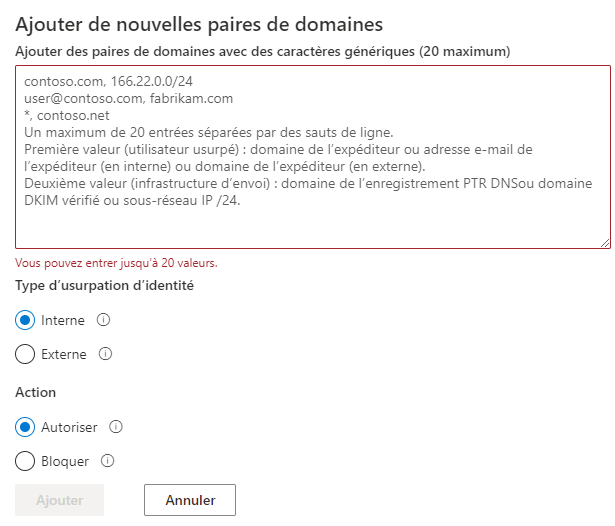
Task: Click the info icon next to Bloquer
Action: pyautogui.click(x=108, y=461)
